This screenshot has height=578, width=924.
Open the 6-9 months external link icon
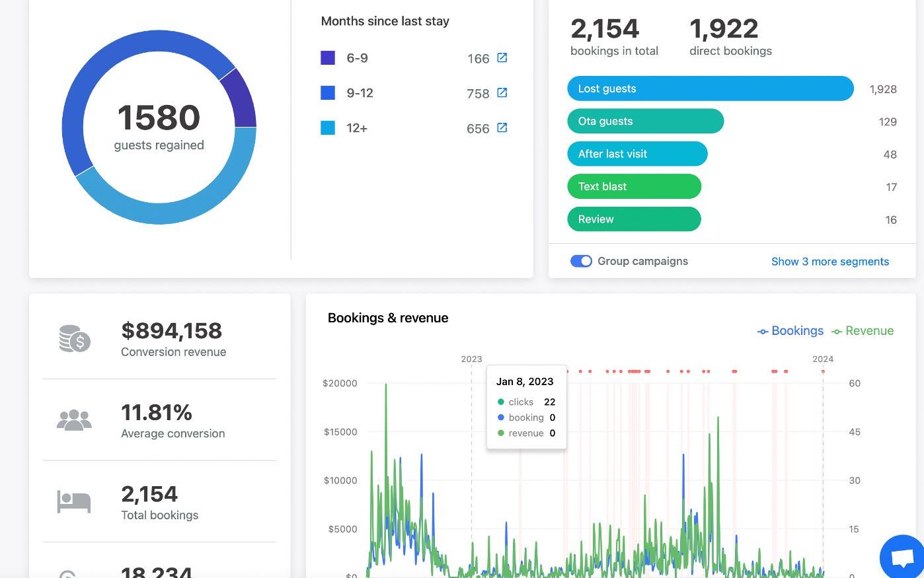502,57
